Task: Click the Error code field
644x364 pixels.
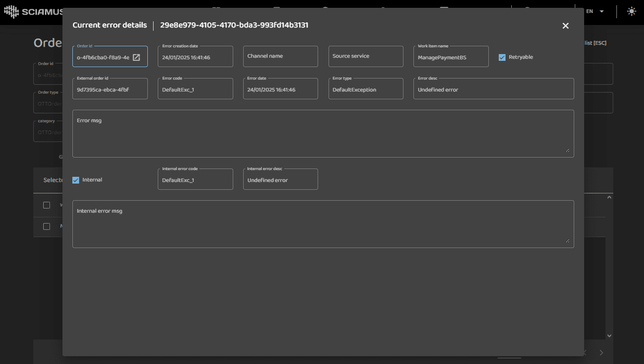Action: click(195, 89)
